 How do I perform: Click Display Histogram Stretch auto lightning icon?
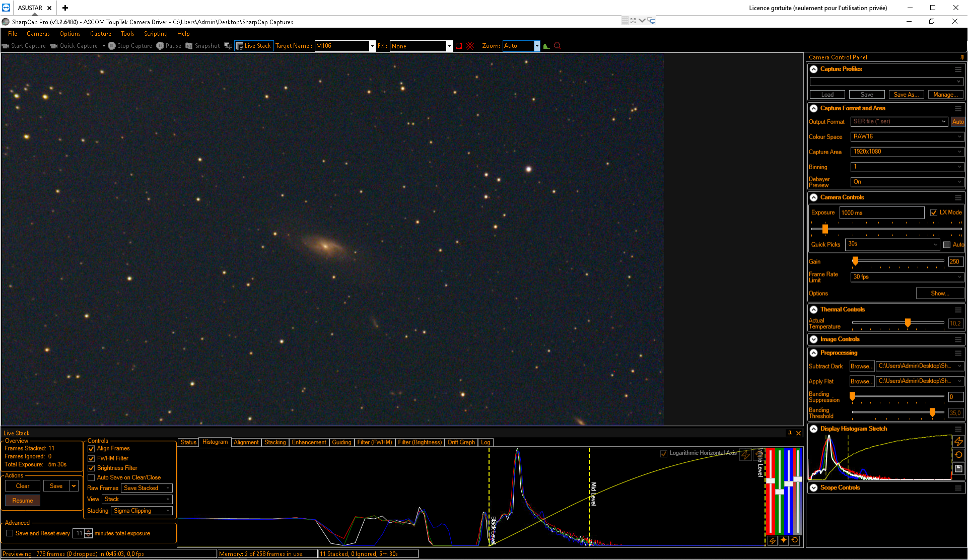958,441
